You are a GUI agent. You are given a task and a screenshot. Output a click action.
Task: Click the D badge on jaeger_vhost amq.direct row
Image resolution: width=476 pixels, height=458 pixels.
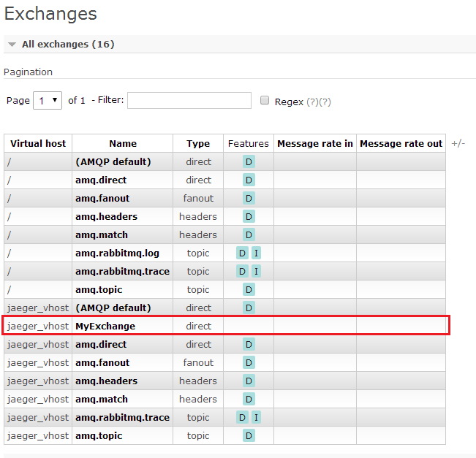[249, 344]
